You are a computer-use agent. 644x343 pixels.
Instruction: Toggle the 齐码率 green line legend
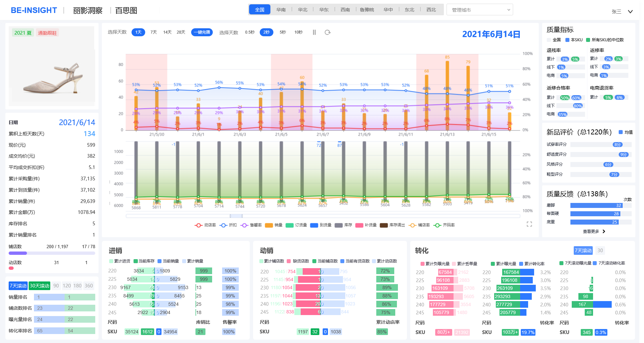pyautogui.click(x=437, y=225)
